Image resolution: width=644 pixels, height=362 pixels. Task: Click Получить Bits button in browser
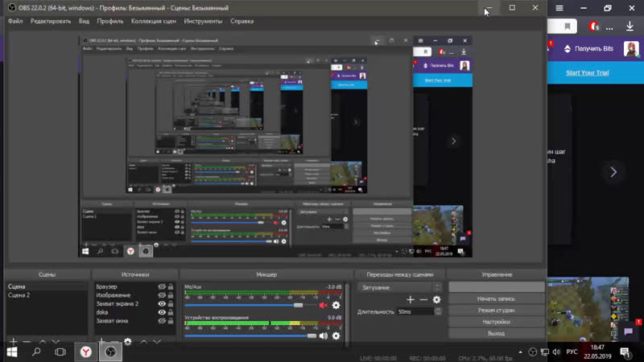(588, 48)
